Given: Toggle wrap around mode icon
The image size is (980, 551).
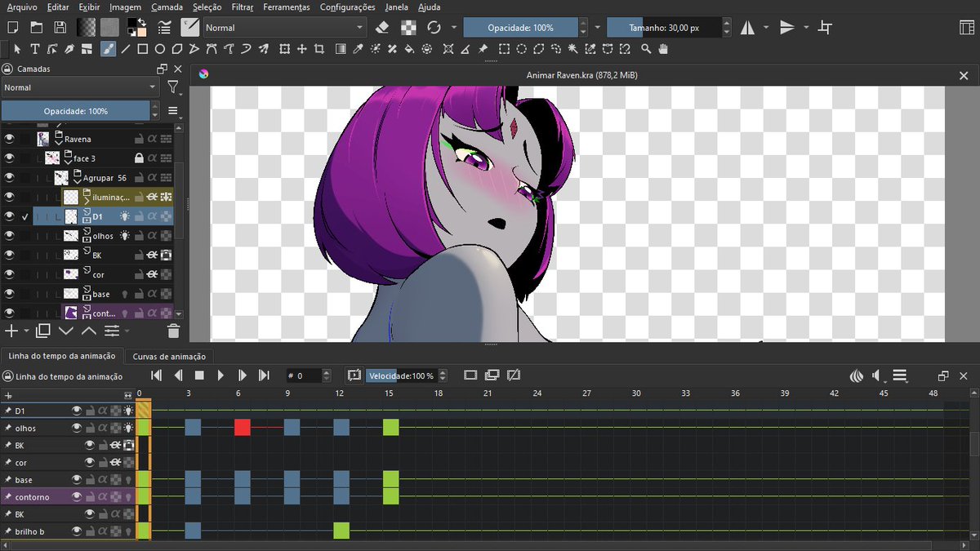Looking at the screenshot, I should click(x=826, y=27).
